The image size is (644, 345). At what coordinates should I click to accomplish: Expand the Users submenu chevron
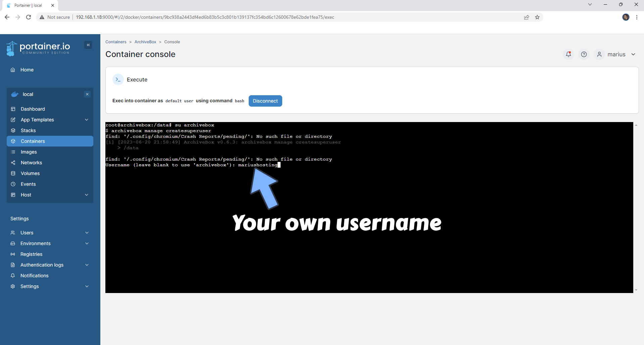[x=87, y=233]
